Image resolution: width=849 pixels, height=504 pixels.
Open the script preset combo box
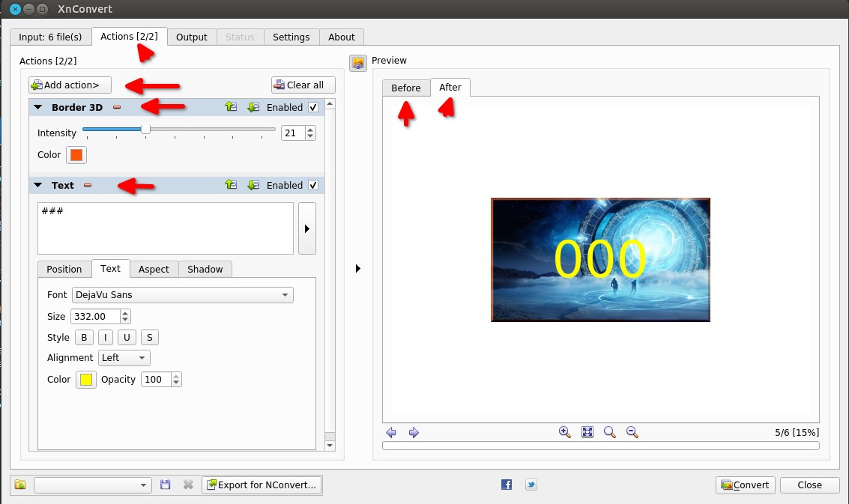[x=93, y=485]
